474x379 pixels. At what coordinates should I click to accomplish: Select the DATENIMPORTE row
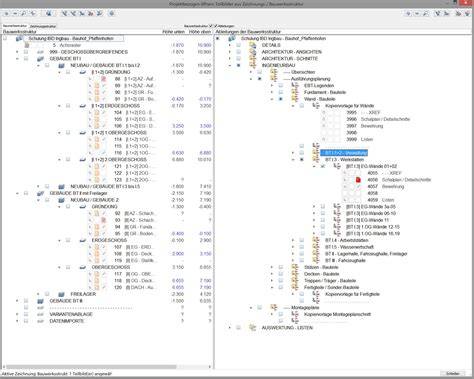coord(67,321)
